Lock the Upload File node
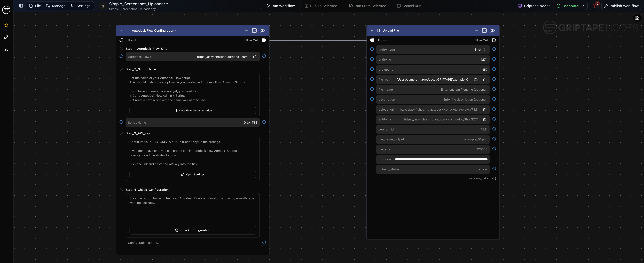This screenshot has width=644, height=263. pos(476,30)
